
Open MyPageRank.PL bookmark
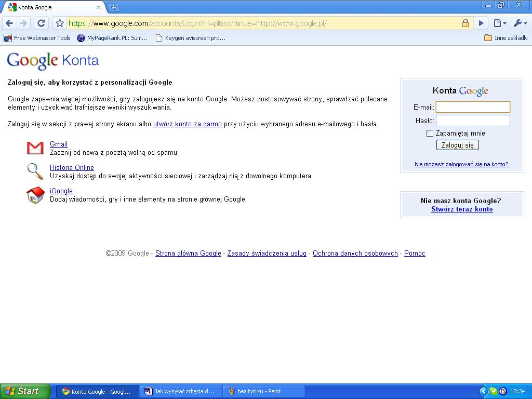click(x=112, y=38)
